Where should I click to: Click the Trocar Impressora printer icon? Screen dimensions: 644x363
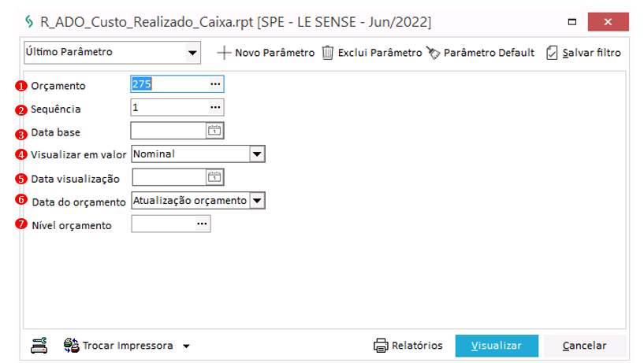point(72,345)
